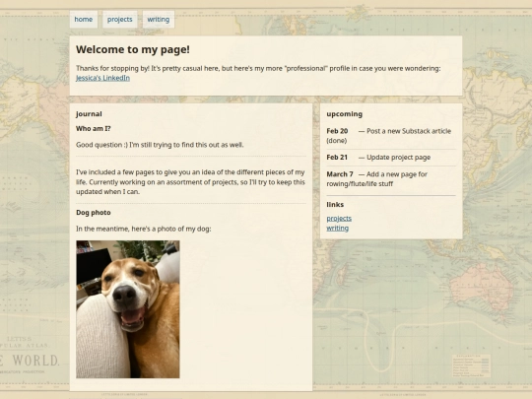The image size is (532, 399).
Task: Follow the Jessica's LinkedIn link
Action: coord(102,78)
